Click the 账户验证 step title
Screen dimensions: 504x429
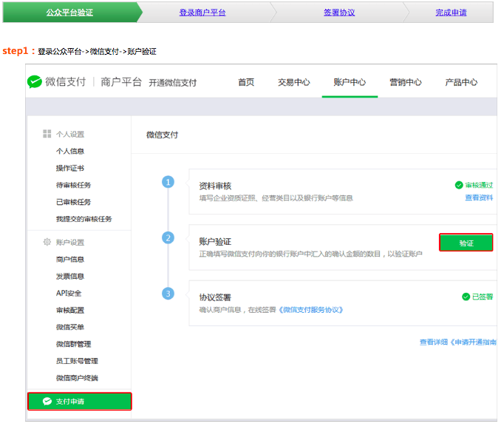coord(215,241)
